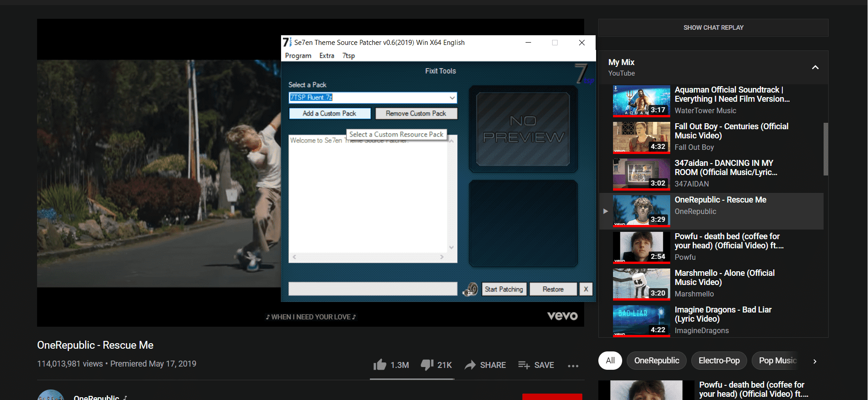Viewport: 868px width, 400px height.
Task: Collapse the My Mix playlist panel
Action: coord(815,67)
